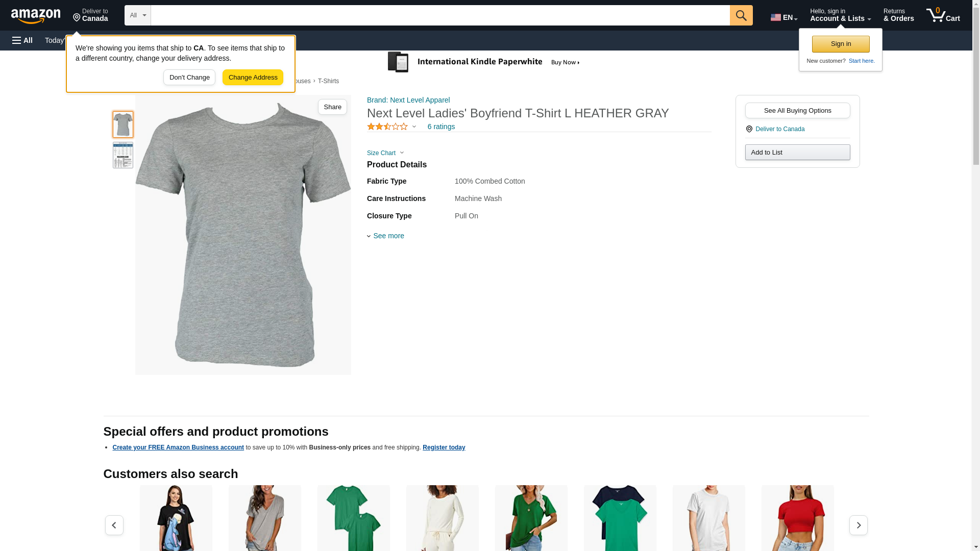Open the 6 ratings link
This screenshot has width=980, height=551.
(441, 127)
